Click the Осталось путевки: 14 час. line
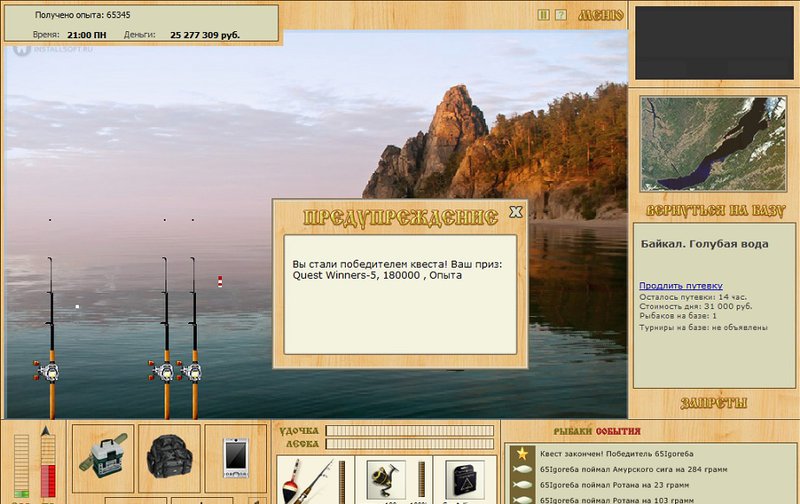The height and width of the screenshot is (504, 800). coord(692,297)
